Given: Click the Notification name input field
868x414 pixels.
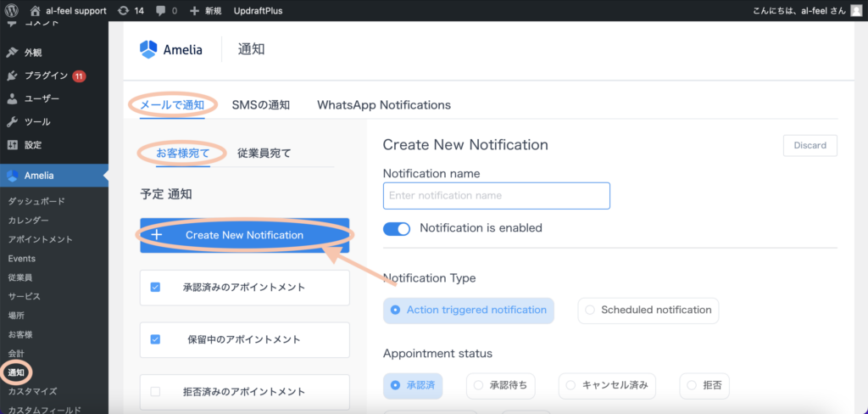Looking at the screenshot, I should [496, 196].
